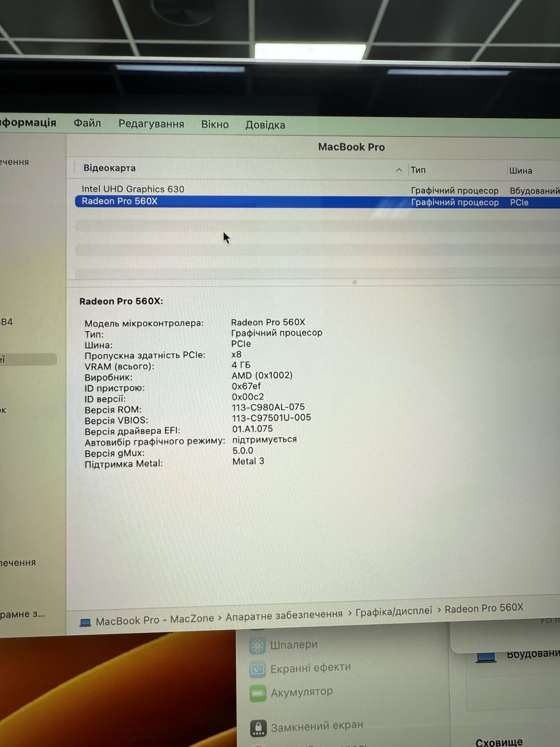Click the gMux version 5.0.0
Image resolution: width=560 pixels, height=747 pixels.
(x=243, y=451)
